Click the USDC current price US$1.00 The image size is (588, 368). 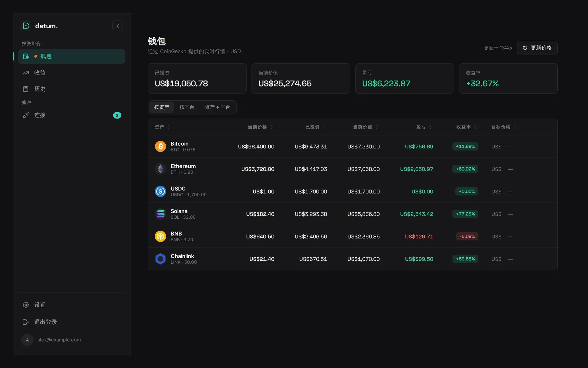(263, 192)
